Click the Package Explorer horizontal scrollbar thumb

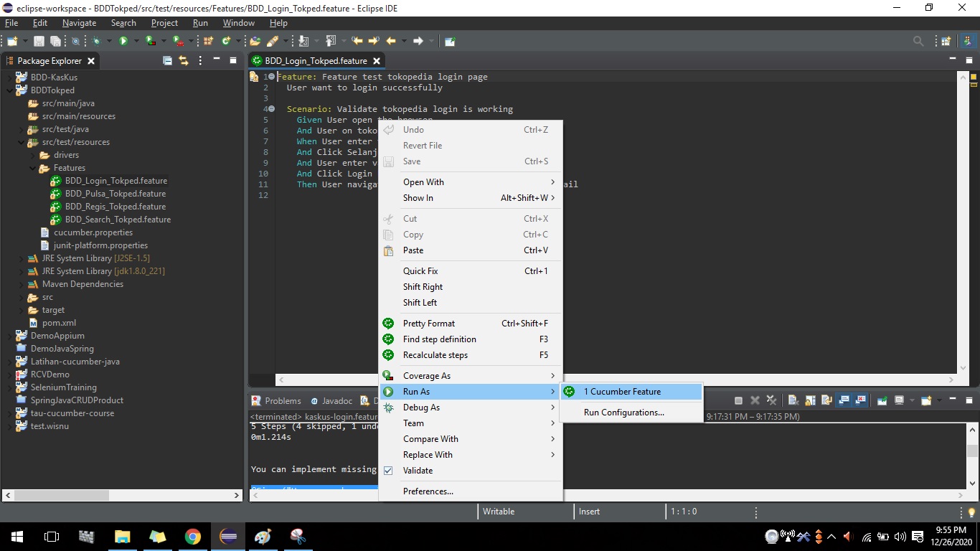coord(62,495)
